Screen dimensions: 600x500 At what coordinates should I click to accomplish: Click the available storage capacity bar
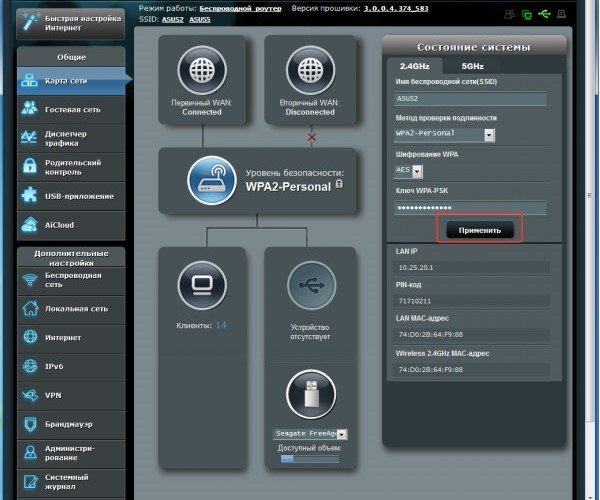tap(311, 461)
